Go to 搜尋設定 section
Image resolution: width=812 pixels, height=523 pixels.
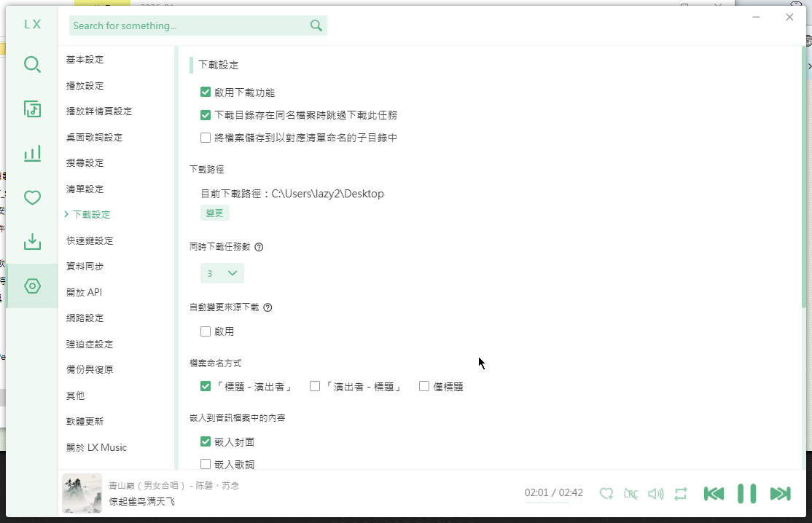point(85,163)
